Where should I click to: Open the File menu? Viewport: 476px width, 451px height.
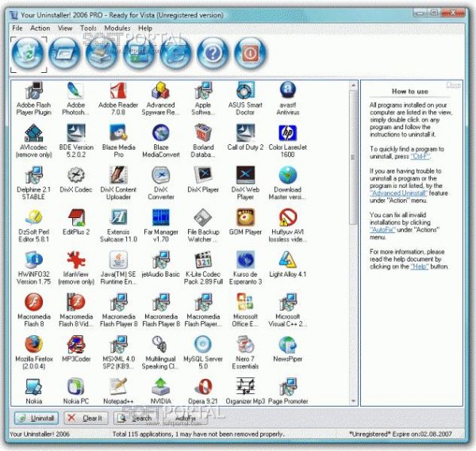point(17,29)
